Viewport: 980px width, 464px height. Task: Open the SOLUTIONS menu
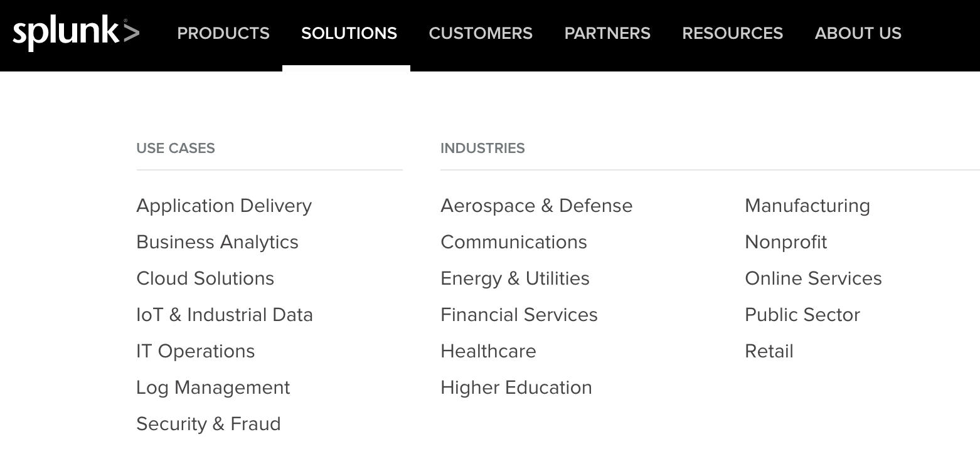(349, 33)
